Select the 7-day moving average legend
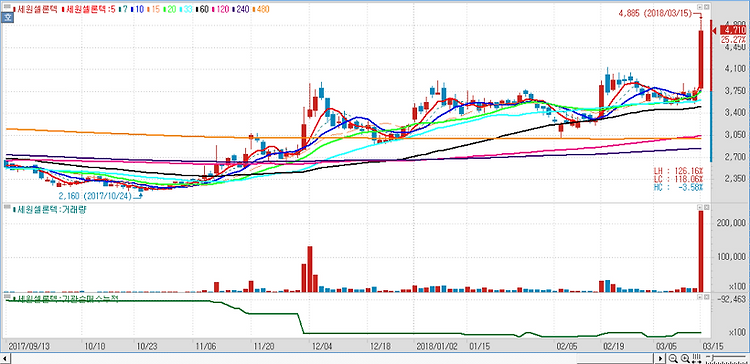Viewport: 750px width, 364px height. tap(124, 9)
